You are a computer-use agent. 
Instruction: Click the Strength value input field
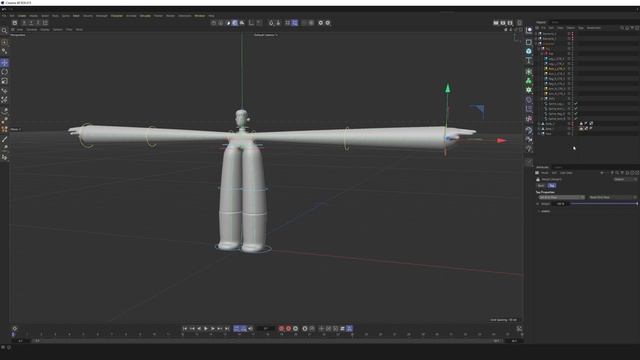[560, 204]
